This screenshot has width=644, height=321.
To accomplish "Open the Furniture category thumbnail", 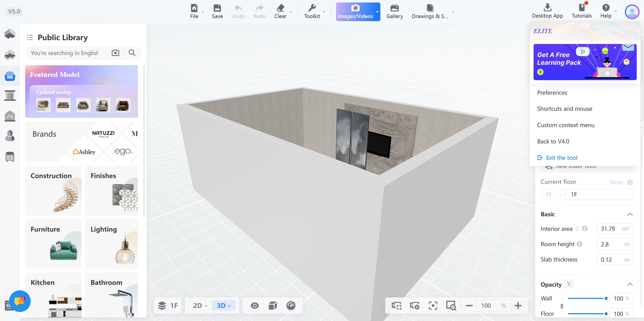I will coord(53,243).
